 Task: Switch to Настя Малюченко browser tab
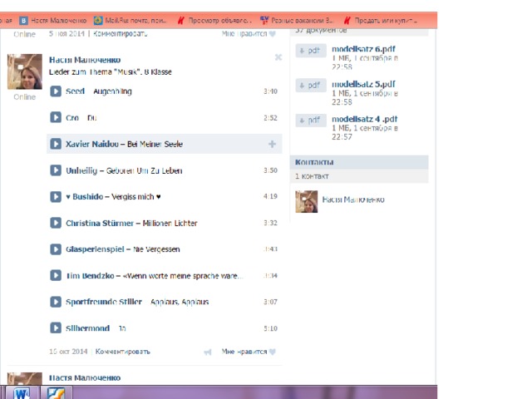point(53,20)
